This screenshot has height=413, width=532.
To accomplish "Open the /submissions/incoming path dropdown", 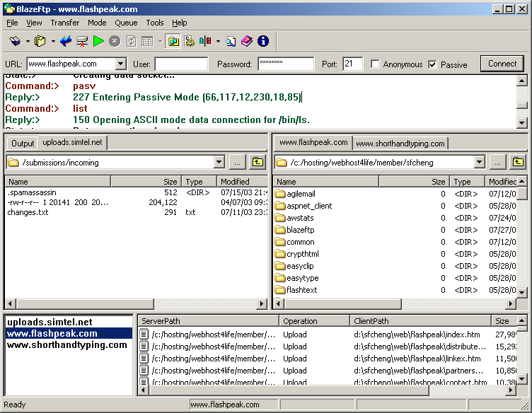I will 219,163.
